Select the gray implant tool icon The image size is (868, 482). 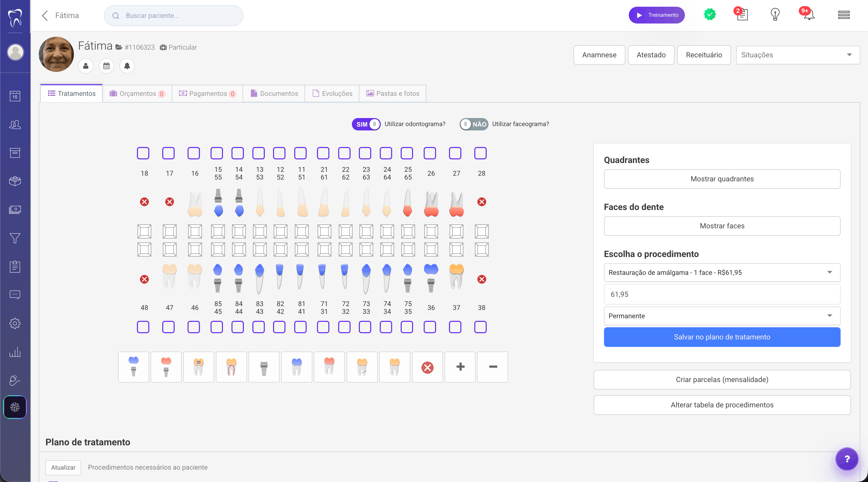pyautogui.click(x=264, y=367)
